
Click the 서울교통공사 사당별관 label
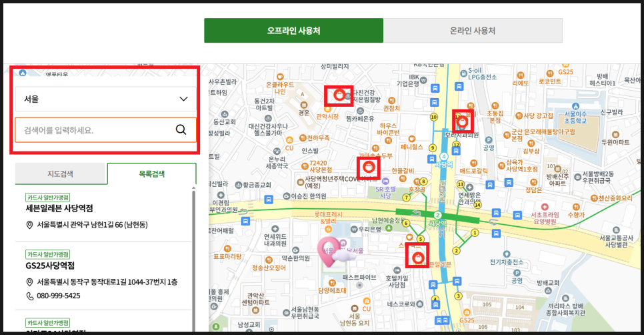(616, 242)
